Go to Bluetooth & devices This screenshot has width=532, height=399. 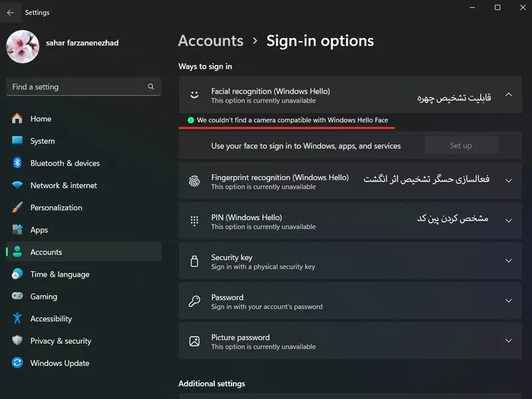[x=84, y=163]
